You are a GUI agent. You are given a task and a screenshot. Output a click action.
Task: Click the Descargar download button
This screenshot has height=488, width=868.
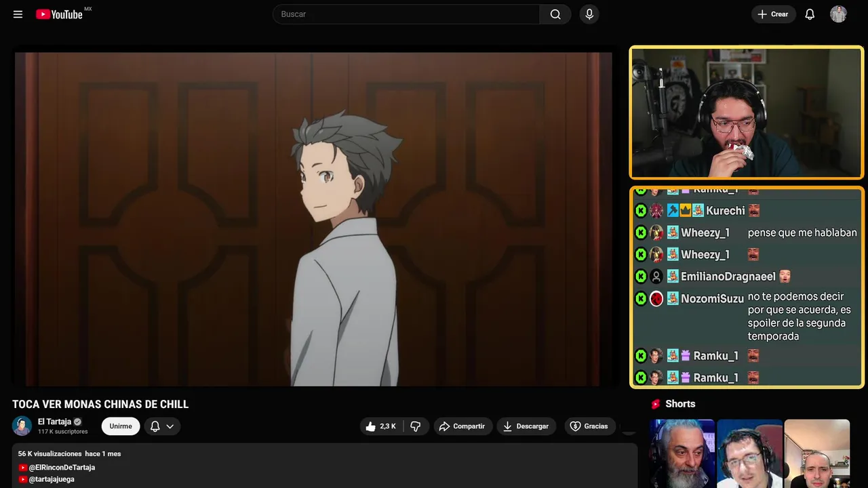click(x=526, y=426)
